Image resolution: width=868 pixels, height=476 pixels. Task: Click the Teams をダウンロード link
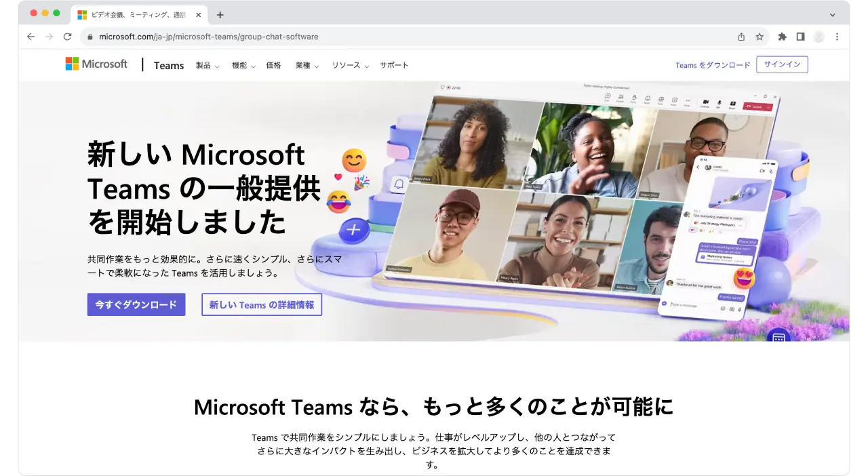(x=713, y=65)
